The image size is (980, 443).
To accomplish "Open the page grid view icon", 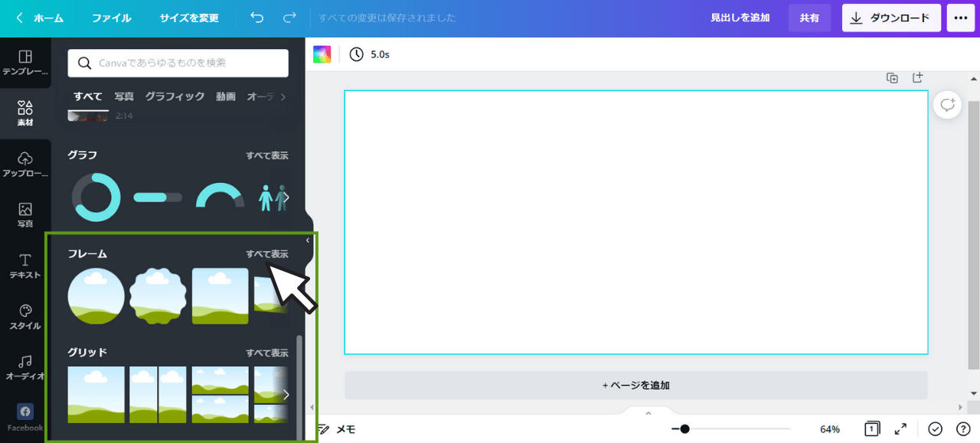I will pos(871,429).
